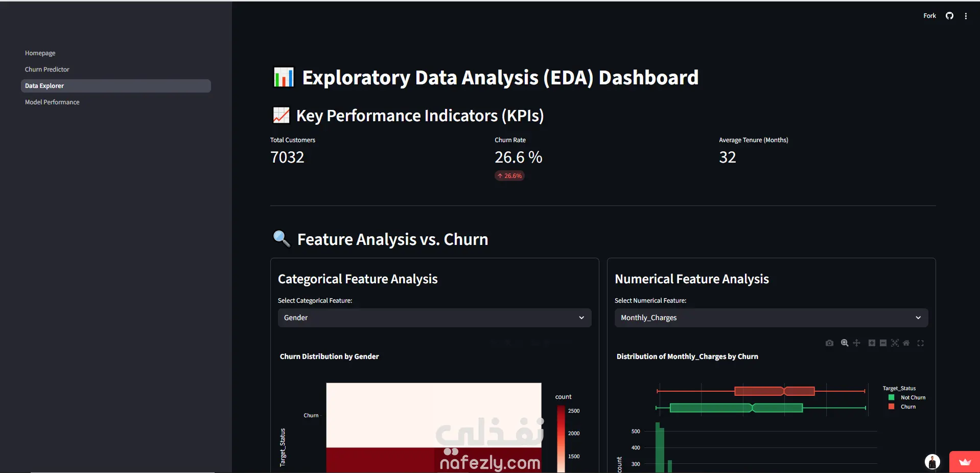Switch to Model Performance page
The image size is (980, 473).
[x=52, y=102]
